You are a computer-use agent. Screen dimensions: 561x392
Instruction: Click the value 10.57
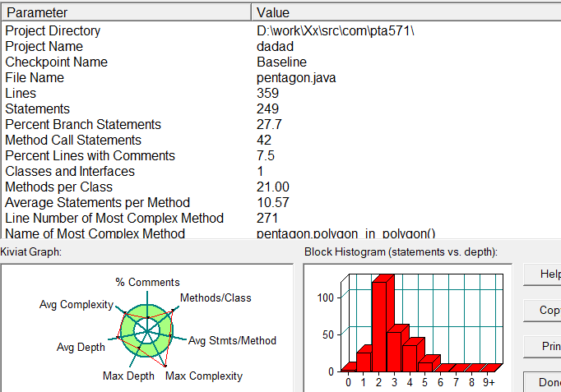(272, 203)
